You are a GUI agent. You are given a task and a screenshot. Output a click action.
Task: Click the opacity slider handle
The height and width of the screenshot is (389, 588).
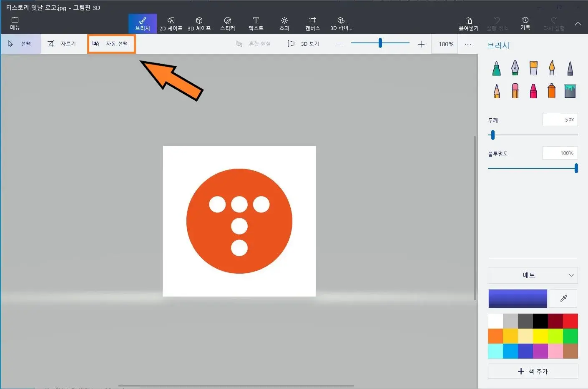click(x=576, y=168)
